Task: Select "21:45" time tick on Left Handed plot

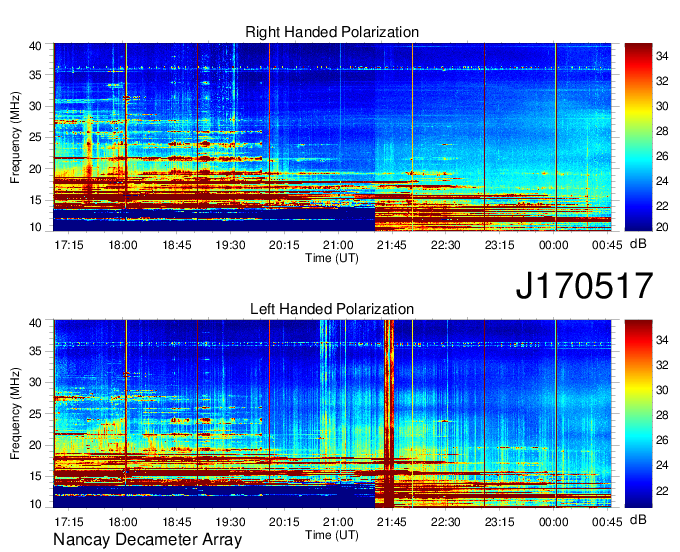Action: (x=392, y=522)
